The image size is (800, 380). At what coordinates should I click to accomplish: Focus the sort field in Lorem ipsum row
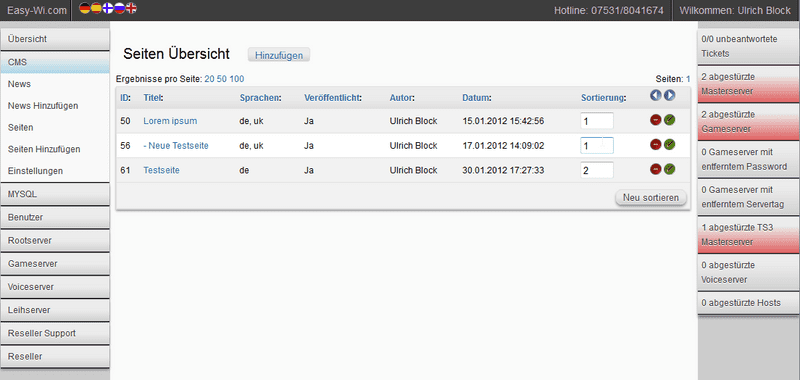(x=597, y=121)
